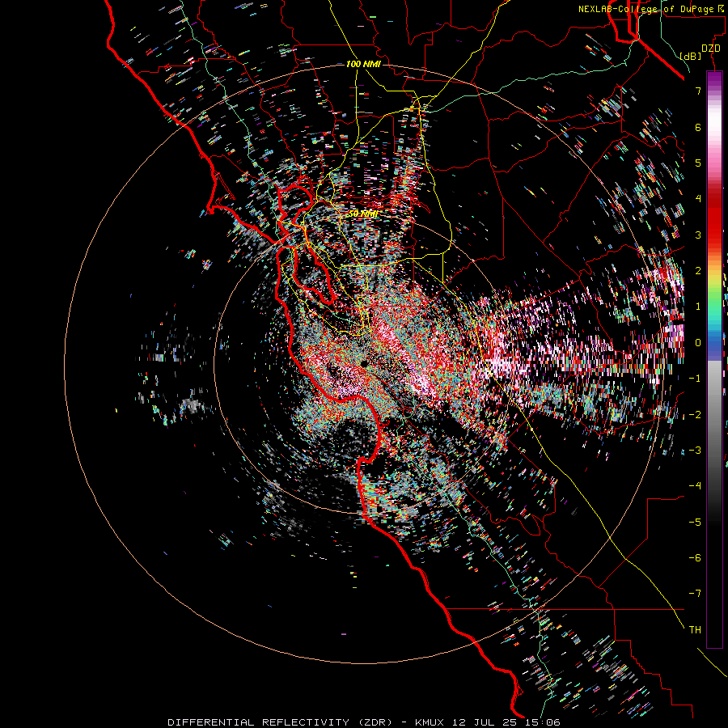Click the DZD product label
The height and width of the screenshot is (728, 728).
click(x=710, y=49)
